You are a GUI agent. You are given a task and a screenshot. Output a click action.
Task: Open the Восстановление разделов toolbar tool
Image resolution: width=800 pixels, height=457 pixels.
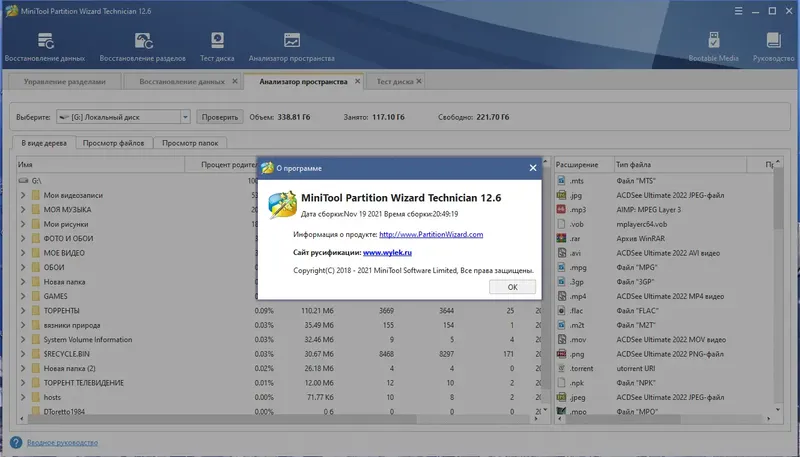(x=143, y=47)
